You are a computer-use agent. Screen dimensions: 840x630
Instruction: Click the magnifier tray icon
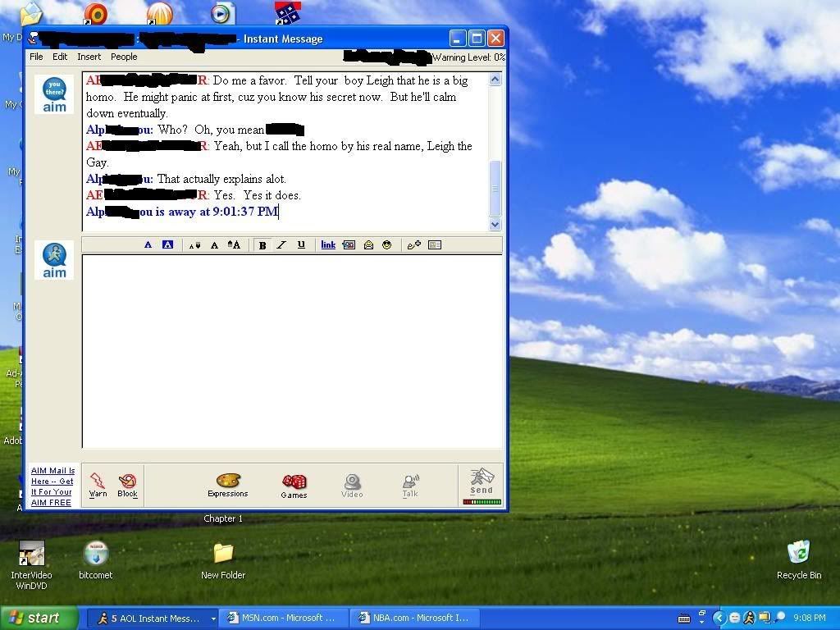pyautogui.click(x=779, y=619)
